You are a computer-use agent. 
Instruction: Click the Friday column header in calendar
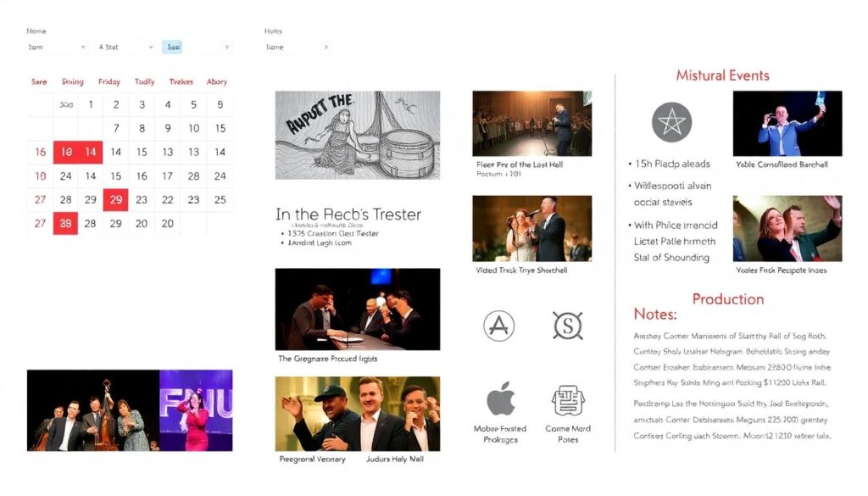coord(108,82)
